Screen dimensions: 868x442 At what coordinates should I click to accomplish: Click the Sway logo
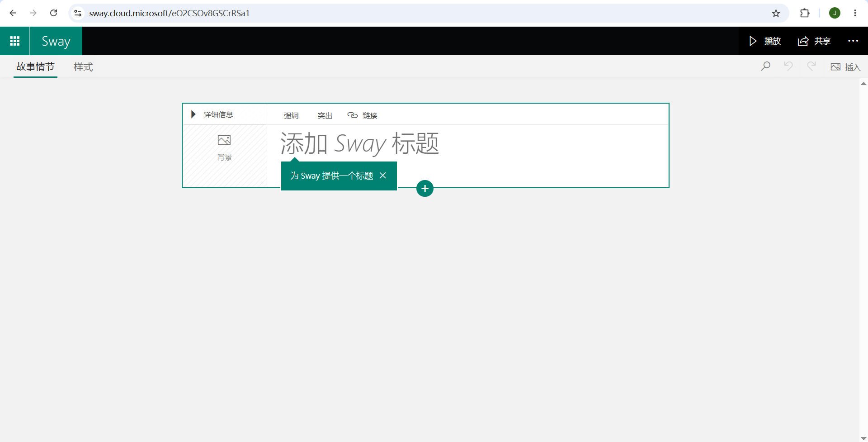56,41
